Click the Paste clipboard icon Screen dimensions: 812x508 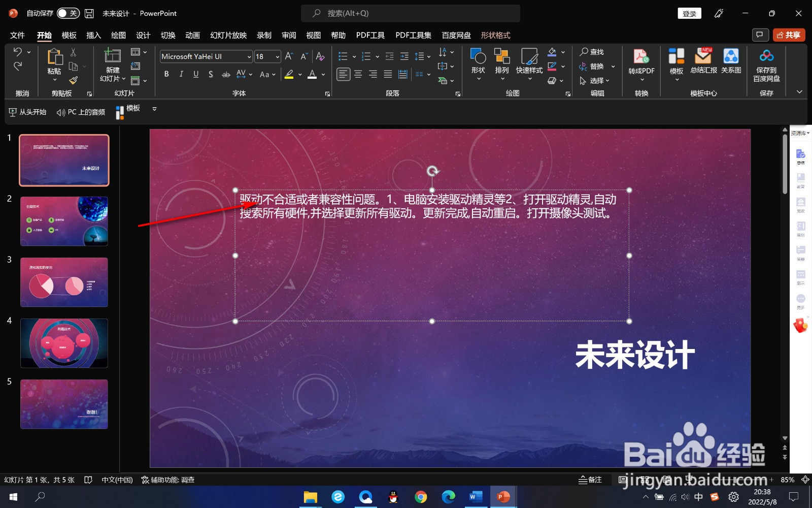coord(54,57)
